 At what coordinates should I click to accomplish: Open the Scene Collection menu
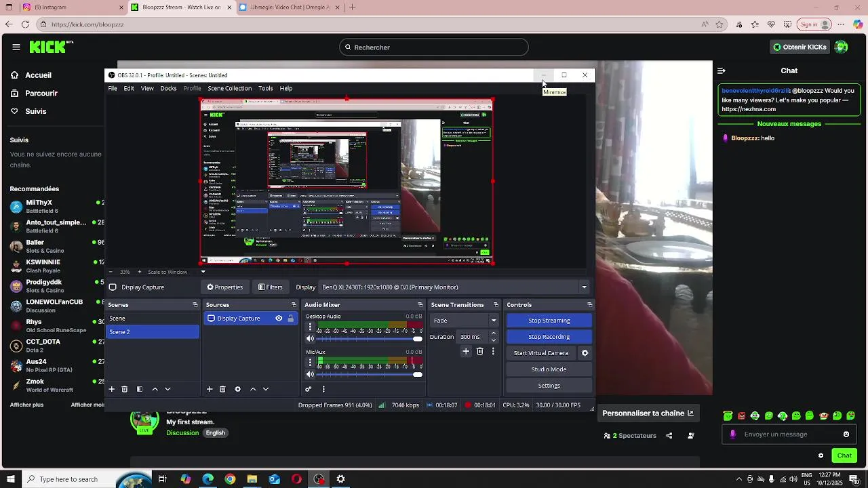pos(229,88)
